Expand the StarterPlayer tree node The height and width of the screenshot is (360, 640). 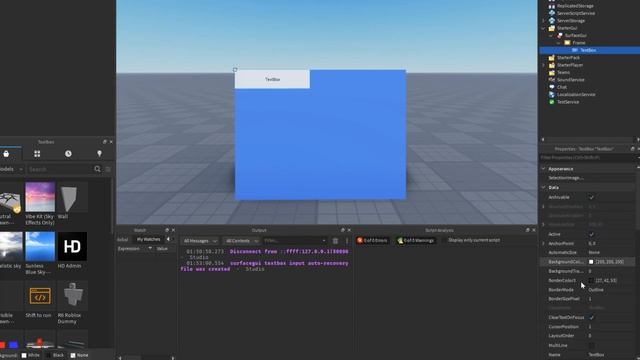click(543, 65)
